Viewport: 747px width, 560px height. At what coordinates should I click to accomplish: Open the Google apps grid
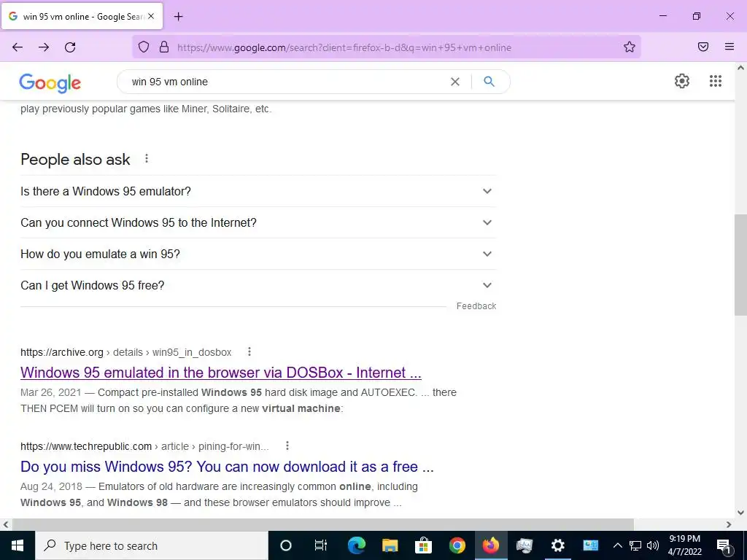(716, 81)
